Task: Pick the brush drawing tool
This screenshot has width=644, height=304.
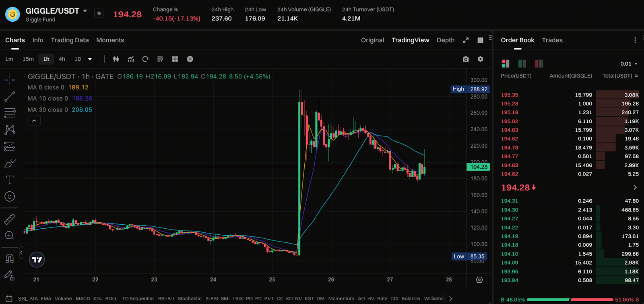Action: pos(10,163)
